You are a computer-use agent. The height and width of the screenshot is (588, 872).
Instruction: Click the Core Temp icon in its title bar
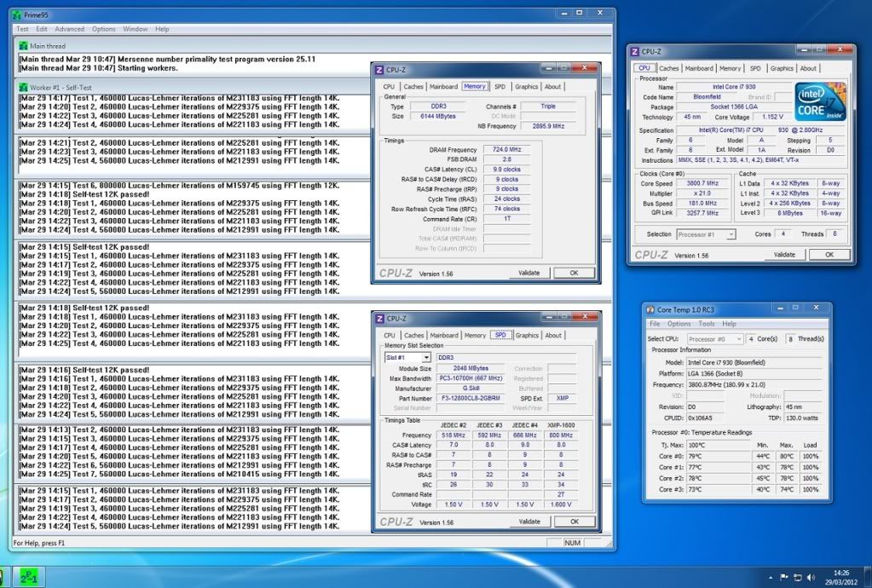coord(651,308)
